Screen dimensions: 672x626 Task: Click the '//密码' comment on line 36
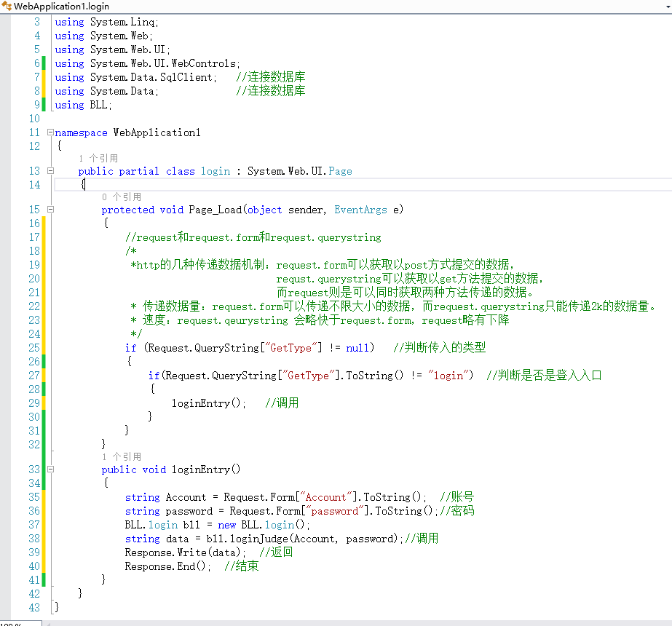tap(456, 511)
